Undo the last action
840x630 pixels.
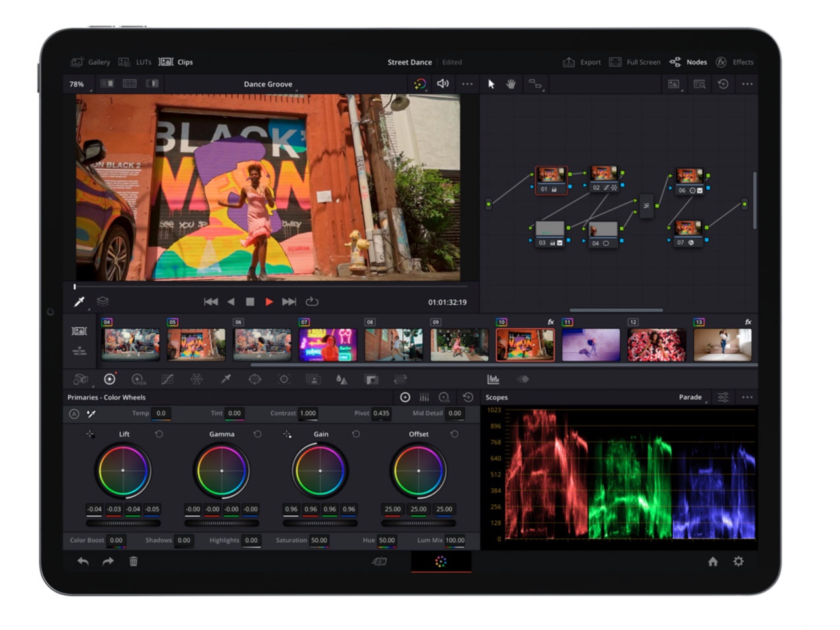[x=83, y=561]
